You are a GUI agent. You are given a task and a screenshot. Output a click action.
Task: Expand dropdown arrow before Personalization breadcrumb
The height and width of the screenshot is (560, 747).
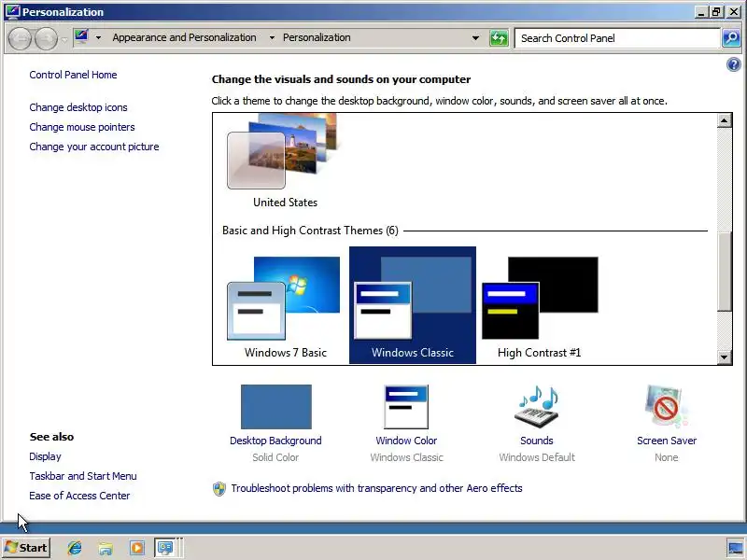[x=272, y=37]
